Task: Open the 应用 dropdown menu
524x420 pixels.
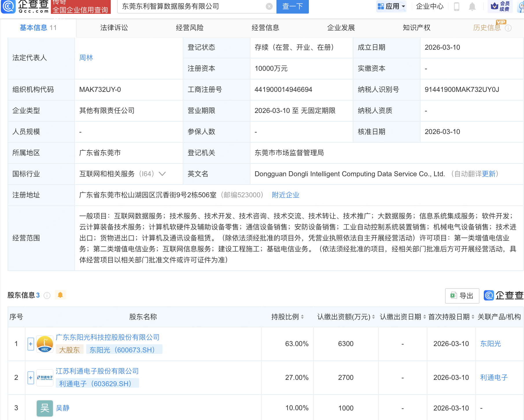Action: tap(391, 6)
